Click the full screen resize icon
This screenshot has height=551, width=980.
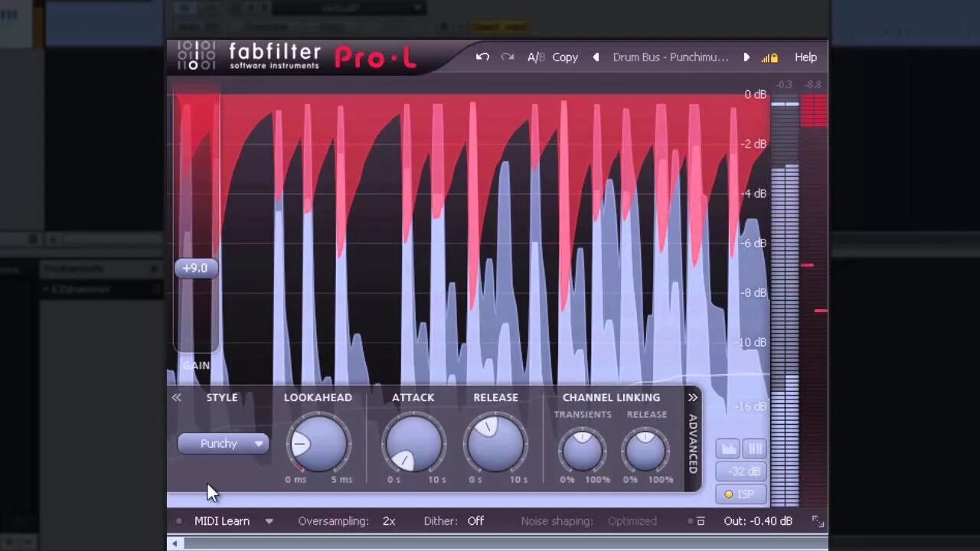click(818, 521)
